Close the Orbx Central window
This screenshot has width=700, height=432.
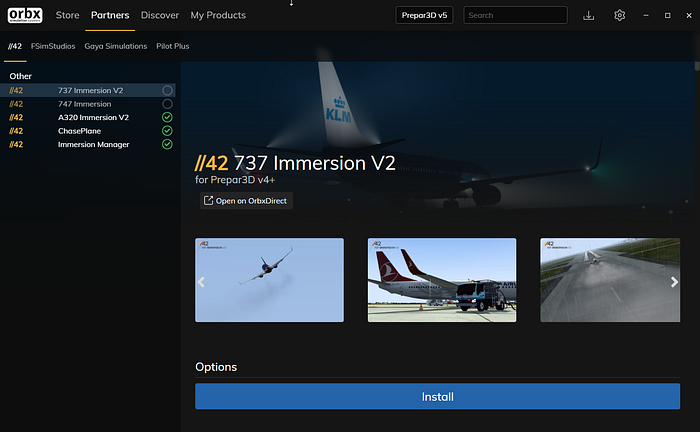(x=689, y=15)
